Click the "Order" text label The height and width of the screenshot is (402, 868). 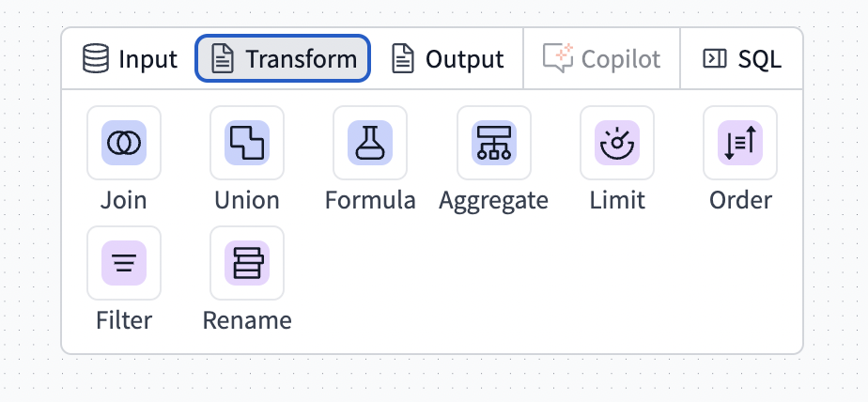click(740, 200)
